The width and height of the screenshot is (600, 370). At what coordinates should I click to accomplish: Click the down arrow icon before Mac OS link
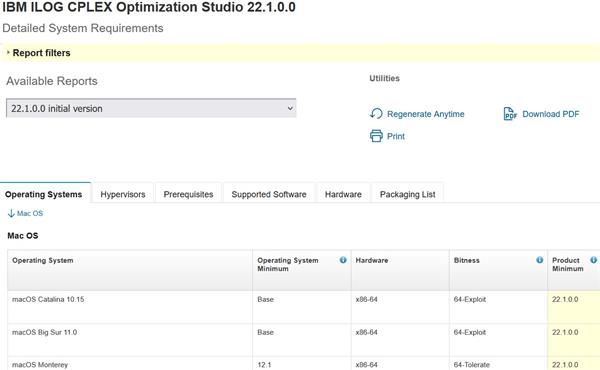(11, 214)
